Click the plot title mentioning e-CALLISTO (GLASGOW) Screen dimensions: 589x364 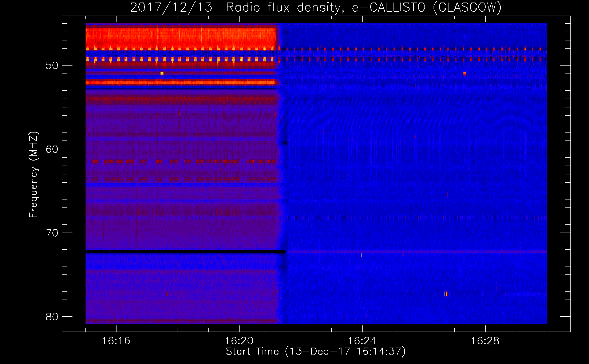pyautogui.click(x=316, y=7)
